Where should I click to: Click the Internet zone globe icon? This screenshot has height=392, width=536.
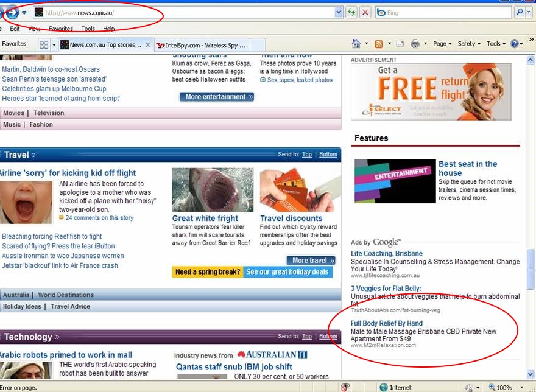point(384,387)
